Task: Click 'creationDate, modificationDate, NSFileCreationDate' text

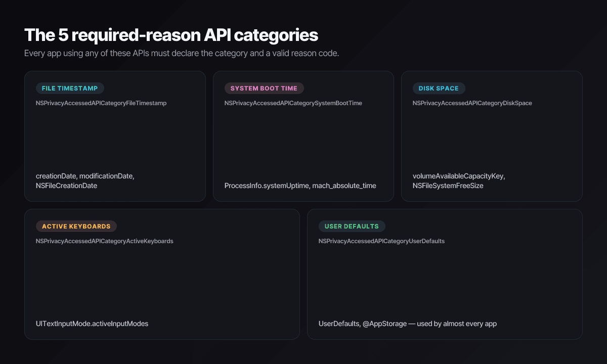Action: click(x=85, y=181)
